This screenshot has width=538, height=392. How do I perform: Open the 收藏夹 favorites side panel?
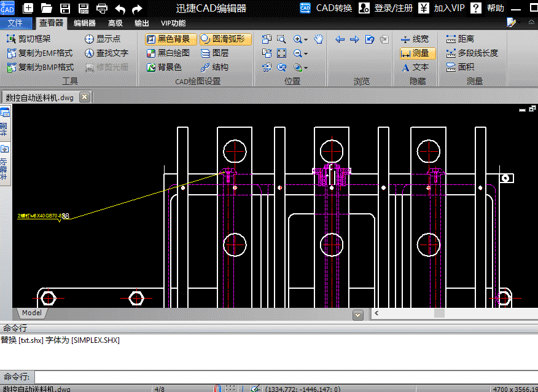coord(5,163)
